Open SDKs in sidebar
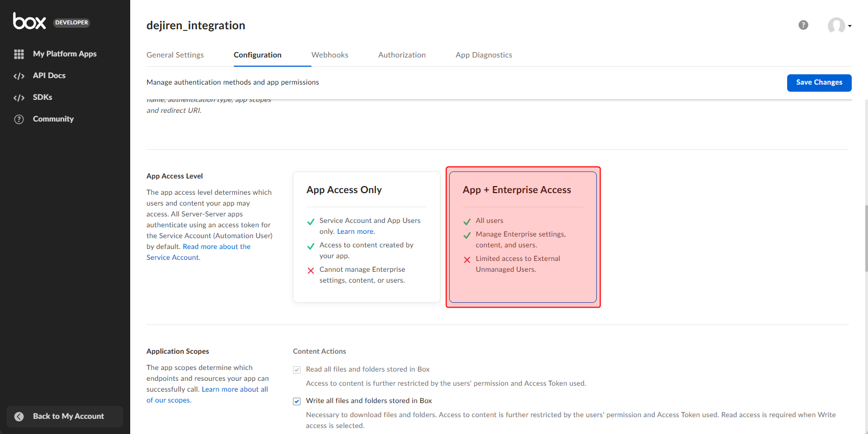868x434 pixels. pos(42,97)
